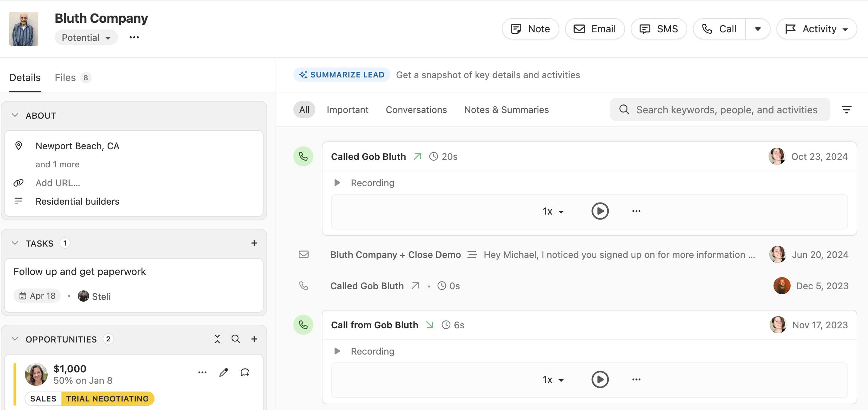
Task: Click the Add URL link icon
Action: pos(18,183)
